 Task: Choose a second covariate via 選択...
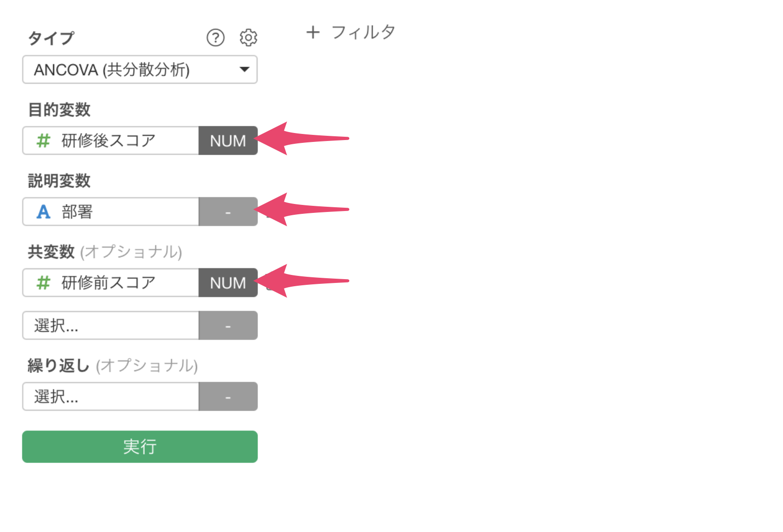pyautogui.click(x=111, y=325)
